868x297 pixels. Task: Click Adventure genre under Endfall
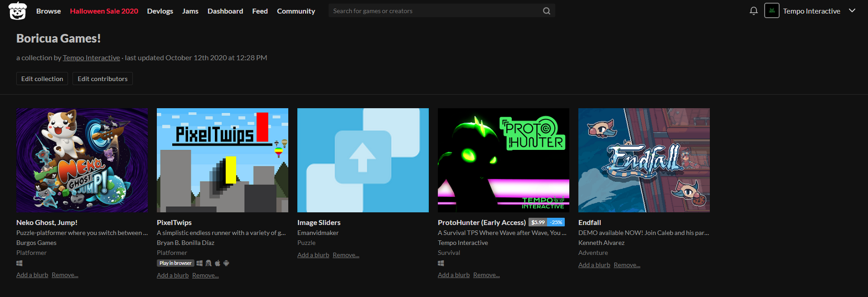click(593, 253)
